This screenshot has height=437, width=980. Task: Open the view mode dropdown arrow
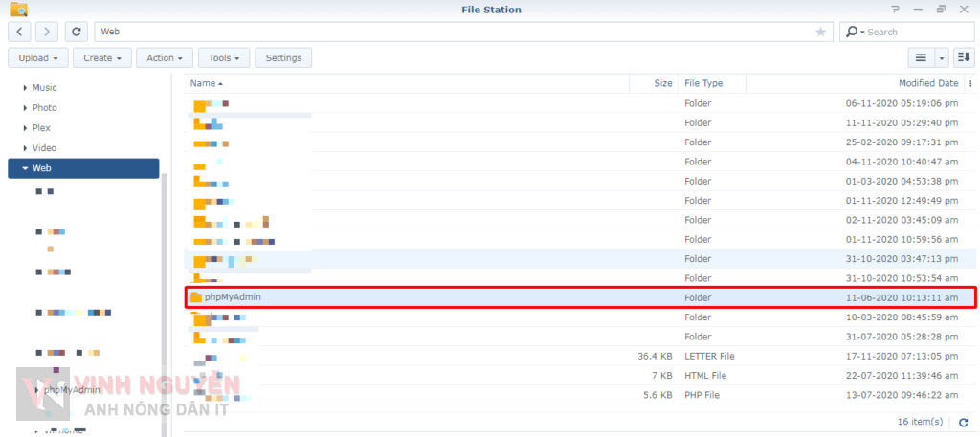point(942,58)
